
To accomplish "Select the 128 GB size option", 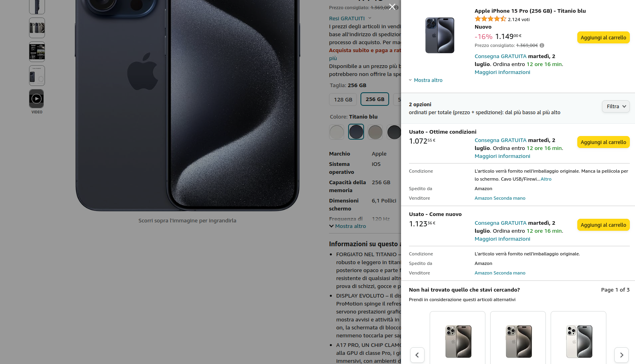I will point(343,99).
